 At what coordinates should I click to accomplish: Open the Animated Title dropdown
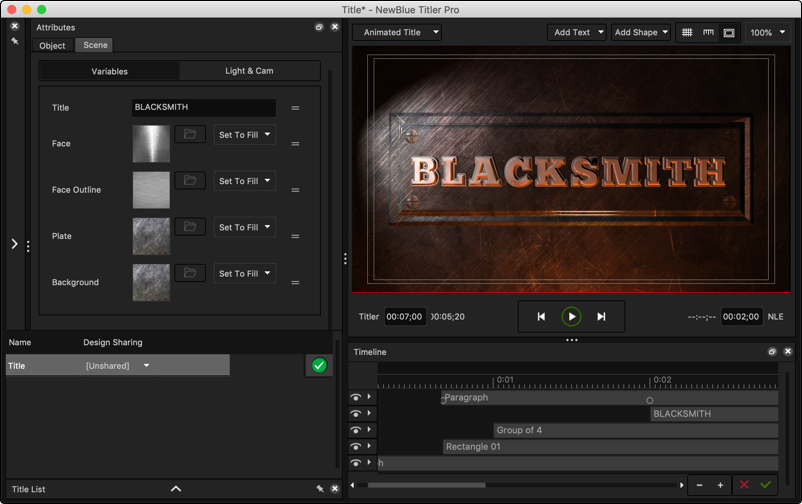[397, 32]
